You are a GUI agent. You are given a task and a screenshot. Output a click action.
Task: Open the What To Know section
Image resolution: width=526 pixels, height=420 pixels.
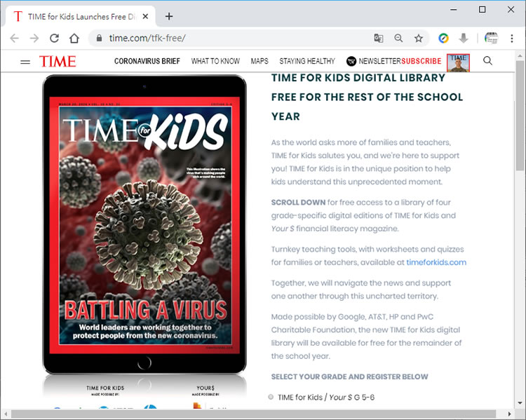point(215,61)
